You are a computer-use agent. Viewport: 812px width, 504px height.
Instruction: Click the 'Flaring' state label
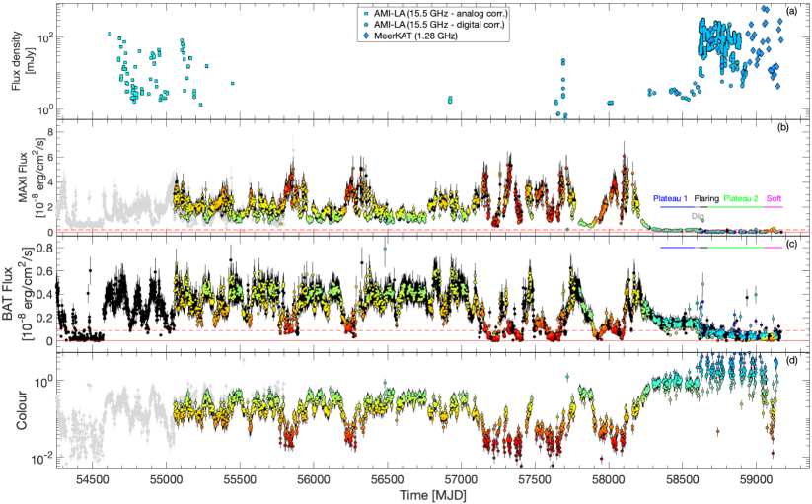pos(706,198)
